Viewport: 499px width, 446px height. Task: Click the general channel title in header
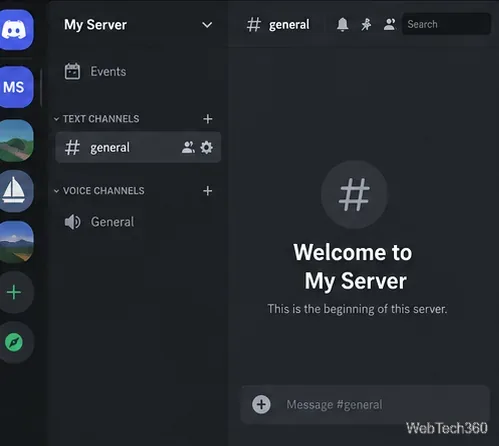click(x=289, y=25)
